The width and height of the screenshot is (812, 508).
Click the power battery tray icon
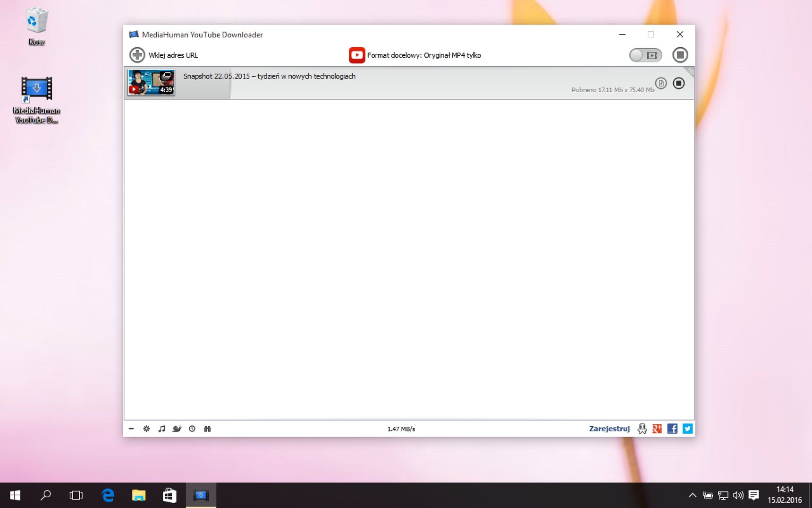tap(708, 495)
